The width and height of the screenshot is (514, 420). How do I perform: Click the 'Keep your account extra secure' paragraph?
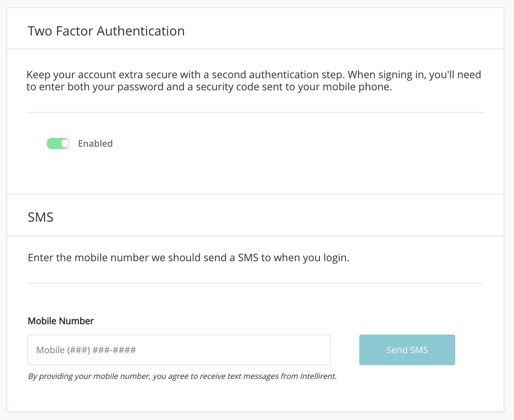tap(254, 81)
